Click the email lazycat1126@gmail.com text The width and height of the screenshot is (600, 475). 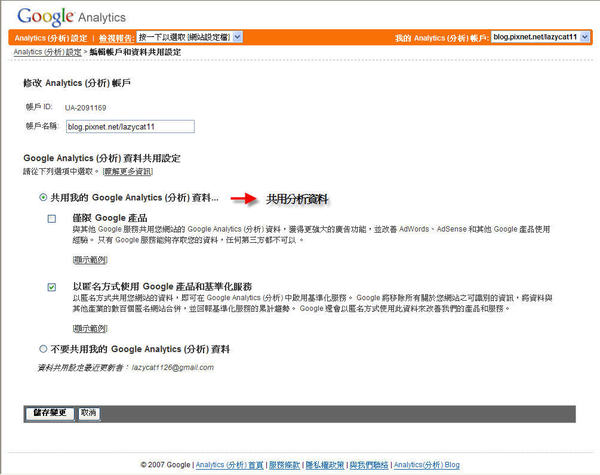click(173, 367)
